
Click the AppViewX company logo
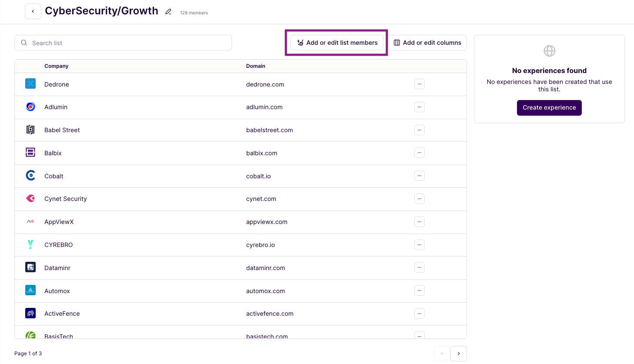[x=30, y=221]
